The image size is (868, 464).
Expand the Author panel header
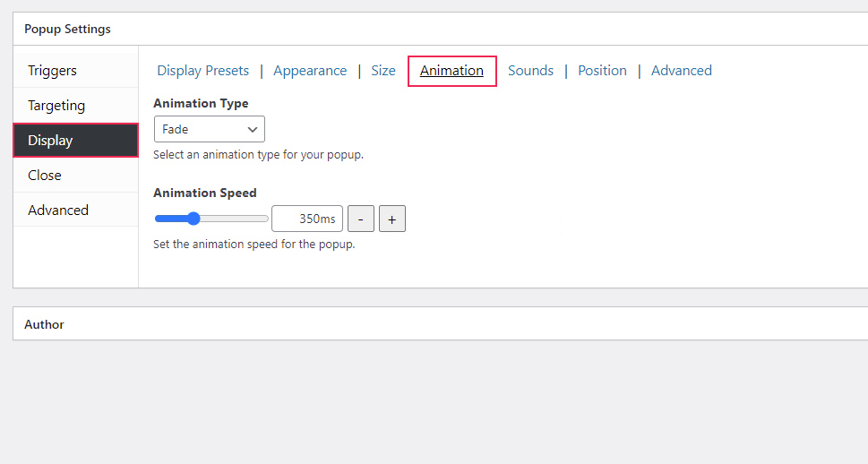[45, 324]
